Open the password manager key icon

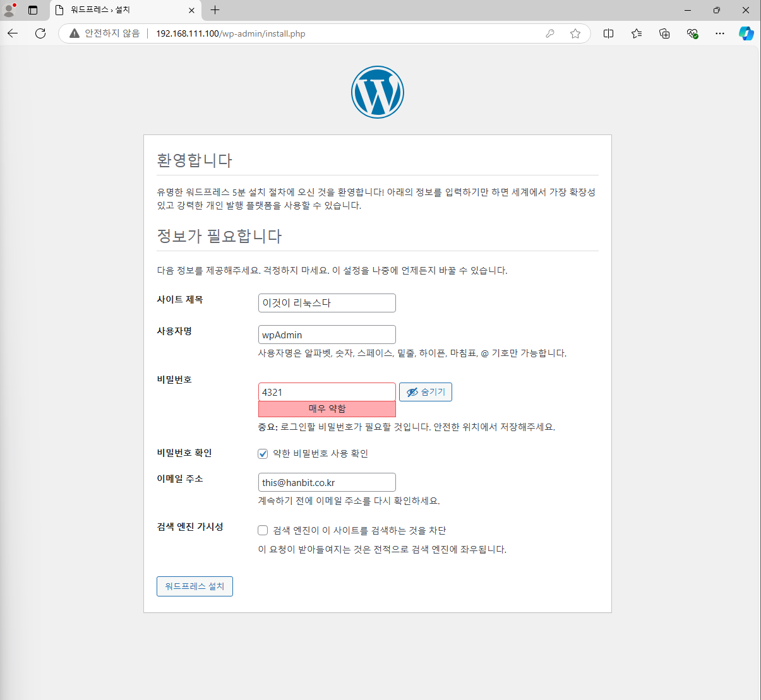[x=549, y=33]
